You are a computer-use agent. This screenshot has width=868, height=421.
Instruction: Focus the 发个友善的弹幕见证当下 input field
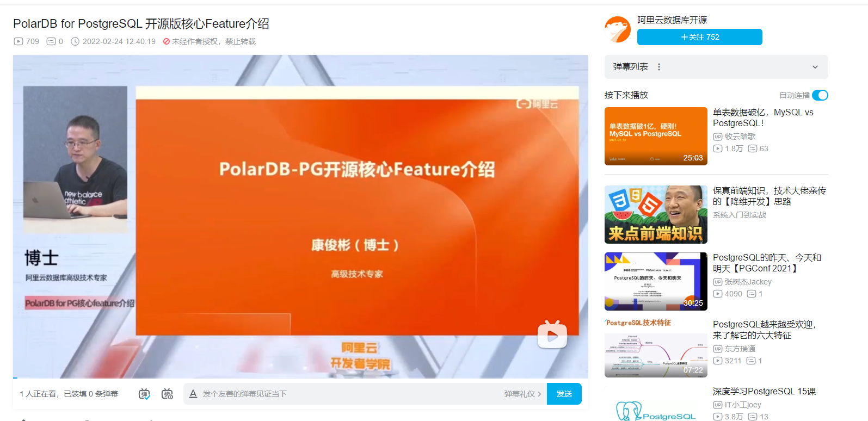click(x=348, y=394)
